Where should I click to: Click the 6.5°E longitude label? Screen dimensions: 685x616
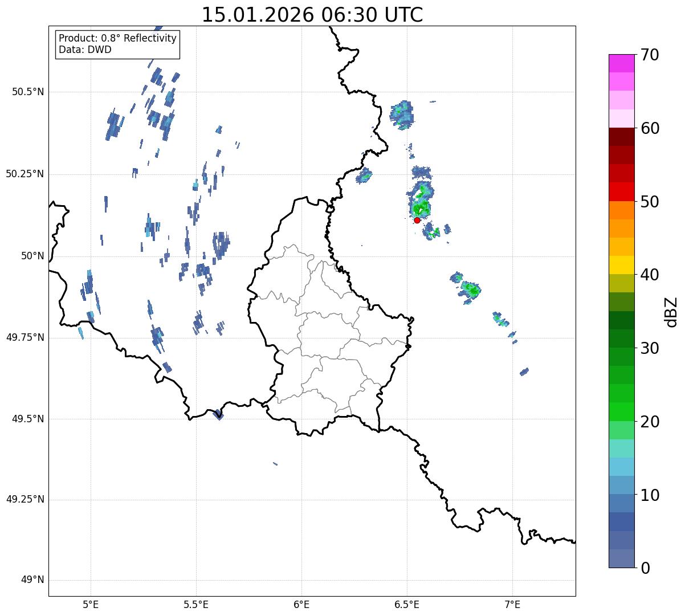407,605
